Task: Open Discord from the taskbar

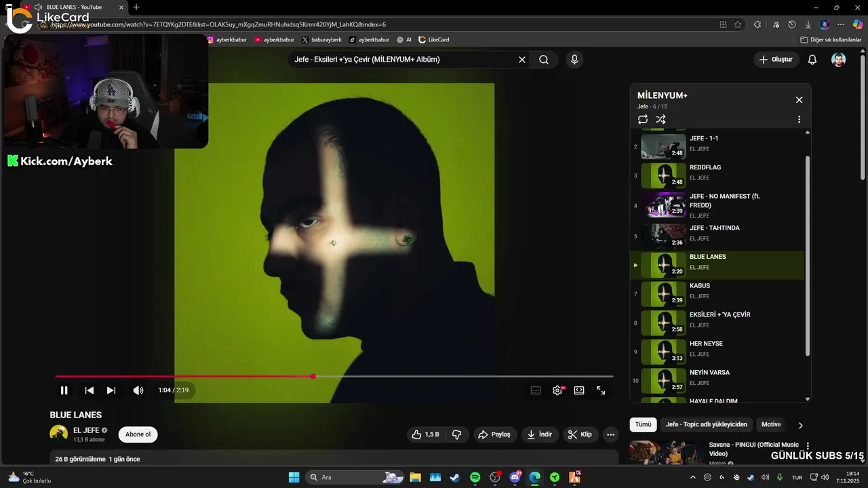Action: pos(515,477)
